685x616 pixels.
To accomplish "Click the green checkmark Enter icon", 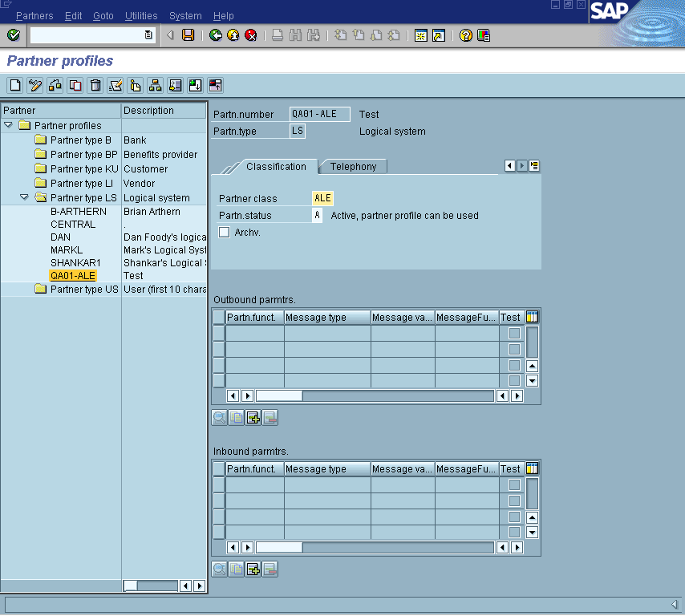I will point(14,35).
